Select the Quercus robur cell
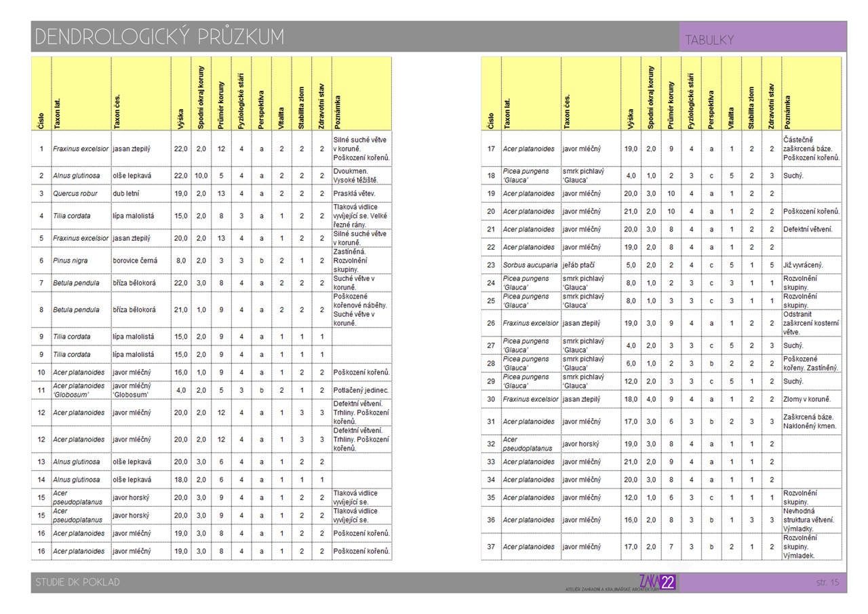The height and width of the screenshot is (614, 868). click(x=81, y=193)
